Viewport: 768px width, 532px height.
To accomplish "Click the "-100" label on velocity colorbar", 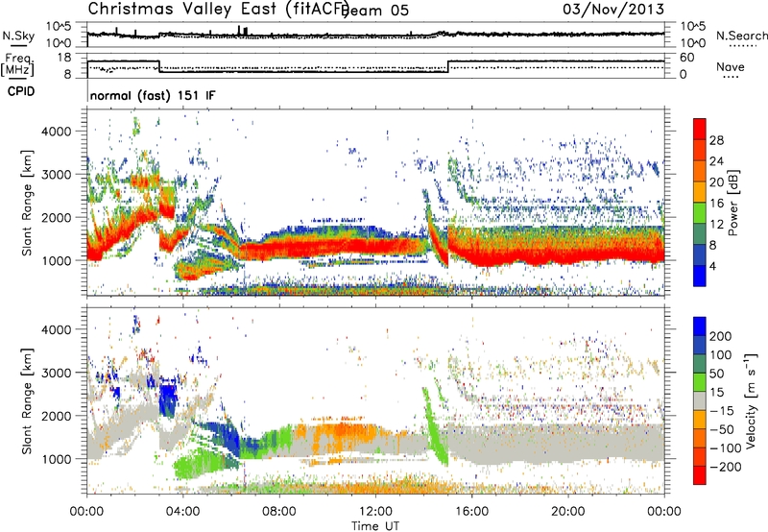I will pyautogui.click(x=726, y=448).
